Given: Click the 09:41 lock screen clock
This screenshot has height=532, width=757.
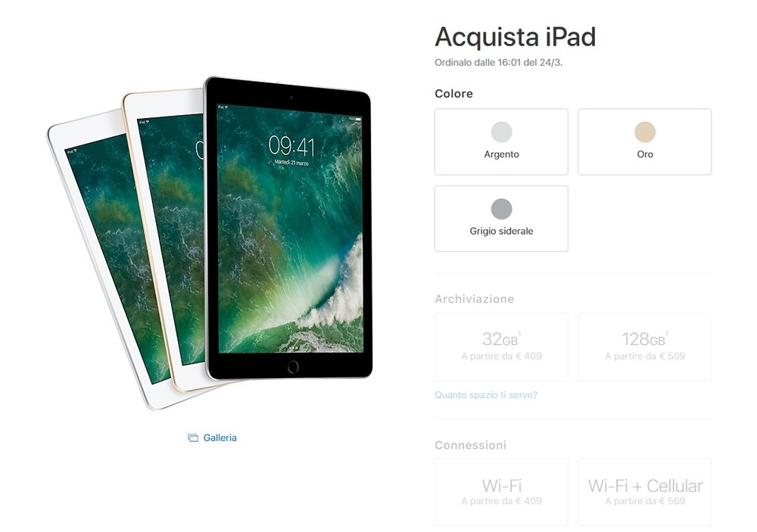Looking at the screenshot, I should [x=291, y=146].
